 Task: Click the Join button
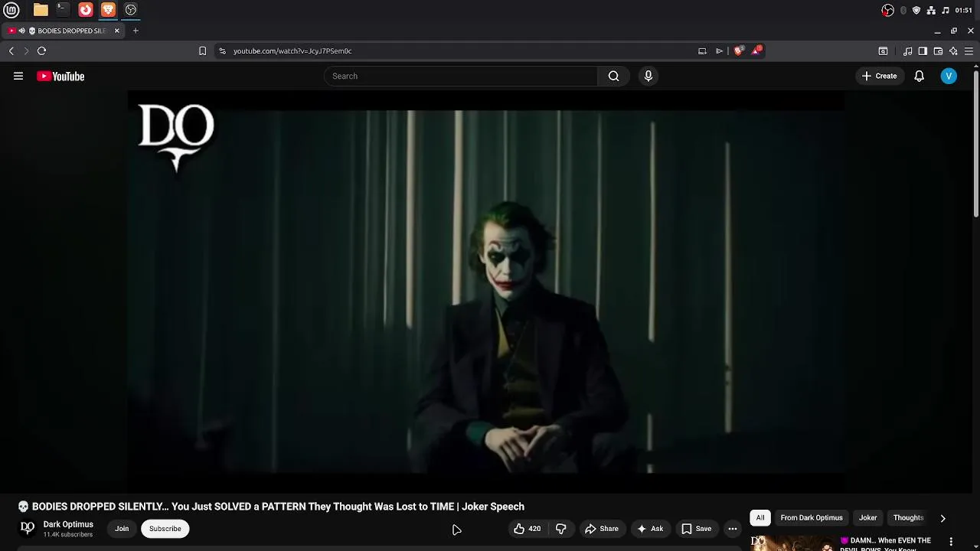point(122,529)
